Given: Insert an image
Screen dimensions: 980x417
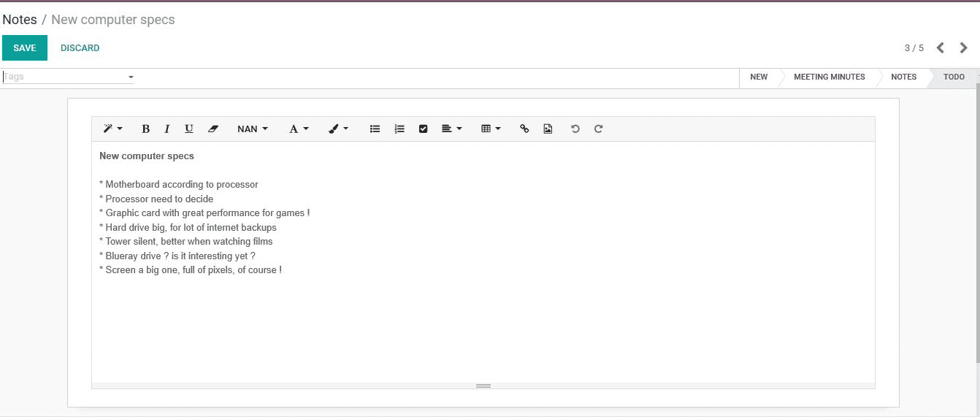Looking at the screenshot, I should click(548, 129).
